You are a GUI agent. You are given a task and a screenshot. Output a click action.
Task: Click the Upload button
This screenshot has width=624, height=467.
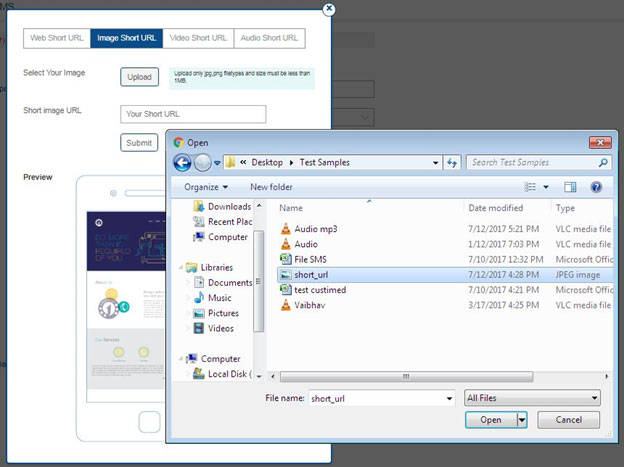pyautogui.click(x=139, y=77)
